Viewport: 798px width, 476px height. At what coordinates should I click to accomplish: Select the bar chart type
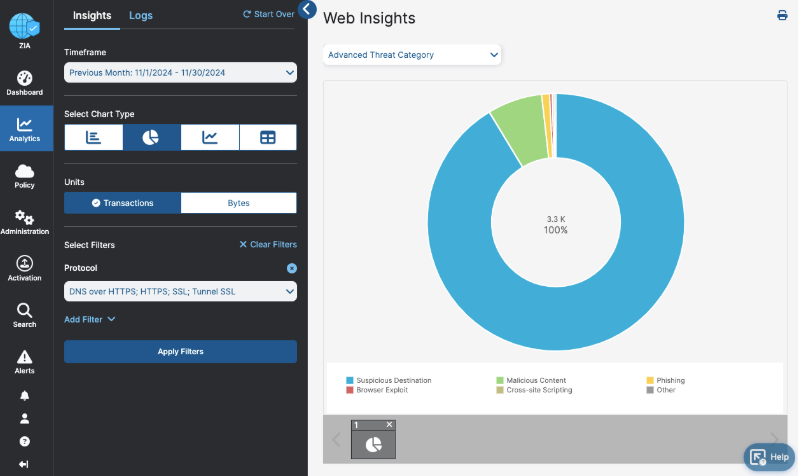(x=94, y=137)
